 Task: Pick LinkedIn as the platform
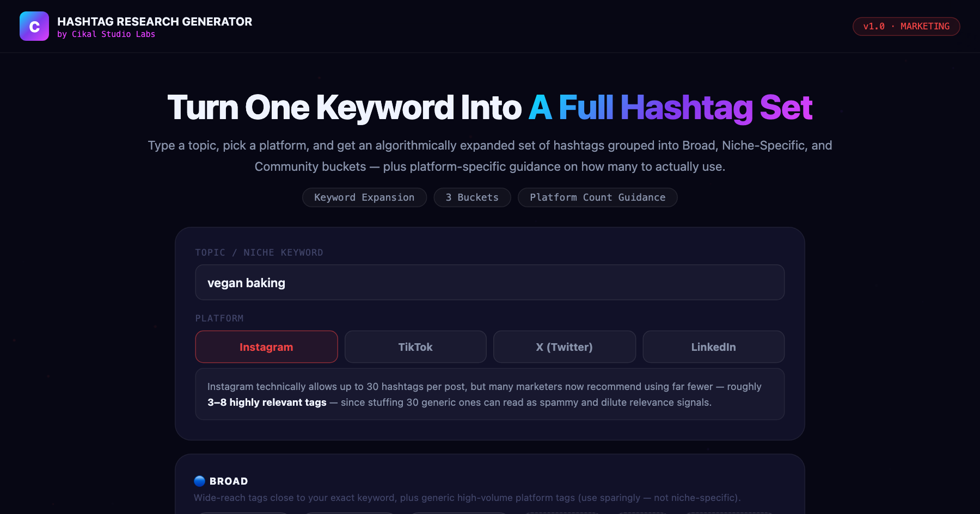713,347
